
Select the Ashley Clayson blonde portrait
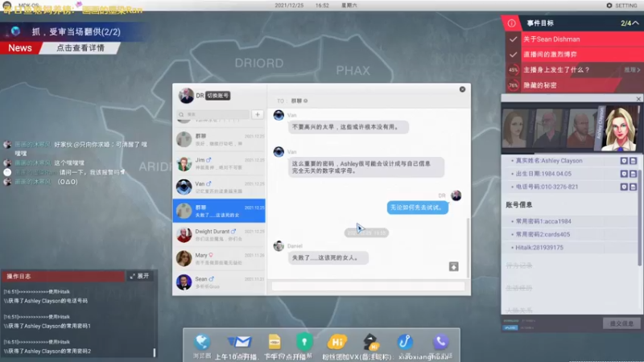pyautogui.click(x=619, y=129)
